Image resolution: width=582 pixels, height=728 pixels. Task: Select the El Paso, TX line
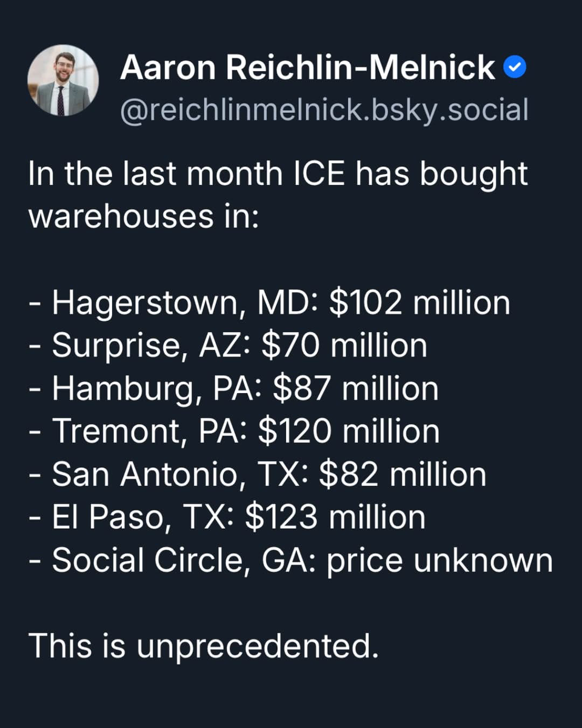click(x=227, y=517)
